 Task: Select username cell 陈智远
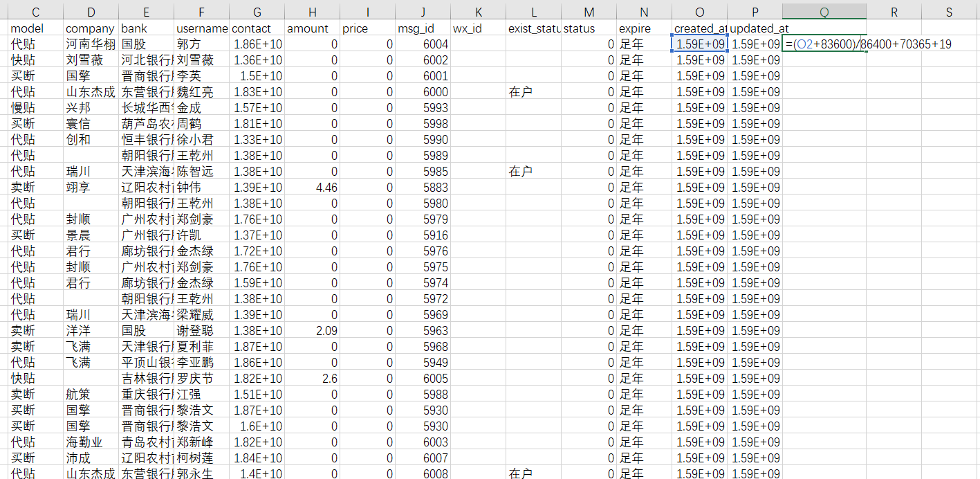click(202, 172)
